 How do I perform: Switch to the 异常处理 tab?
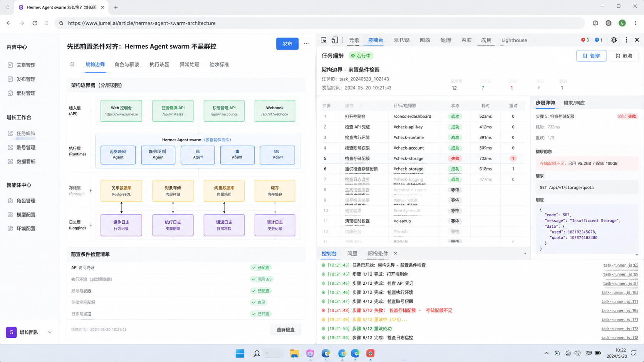190,65
